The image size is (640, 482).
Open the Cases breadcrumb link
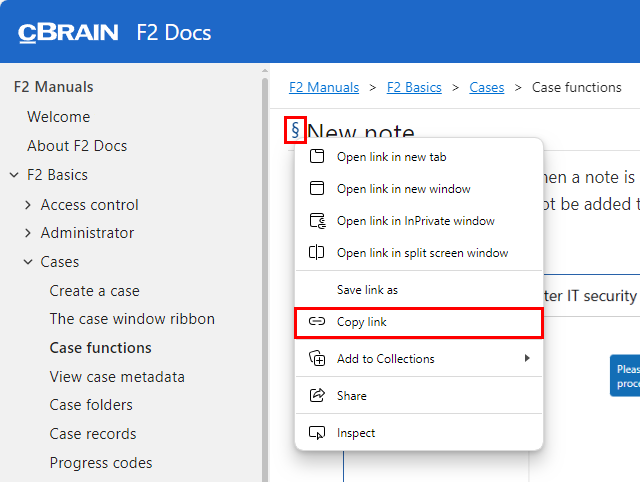(x=487, y=87)
